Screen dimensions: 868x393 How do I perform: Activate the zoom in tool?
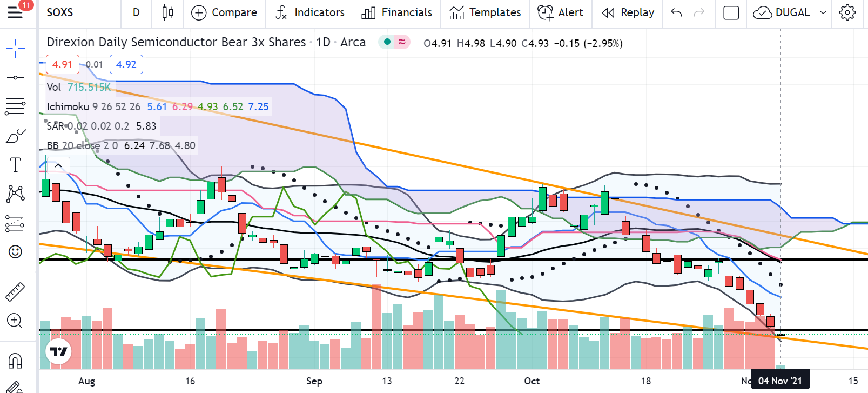click(x=15, y=321)
